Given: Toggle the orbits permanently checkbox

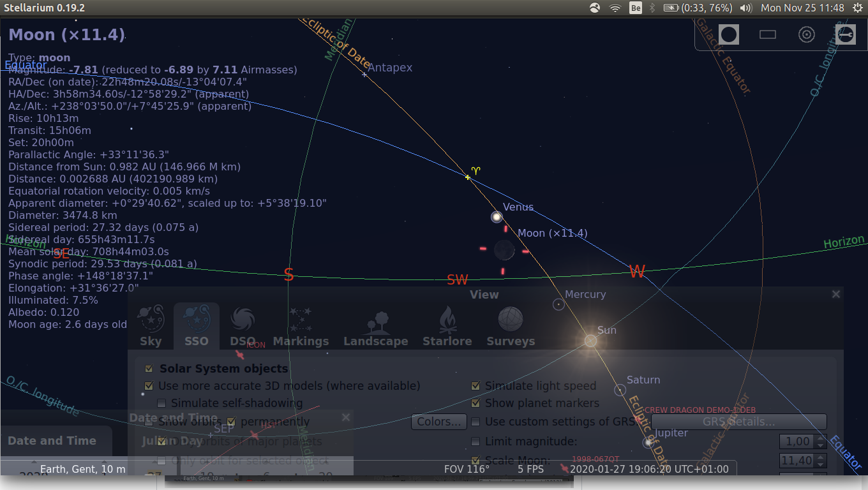Looking at the screenshot, I should [231, 421].
